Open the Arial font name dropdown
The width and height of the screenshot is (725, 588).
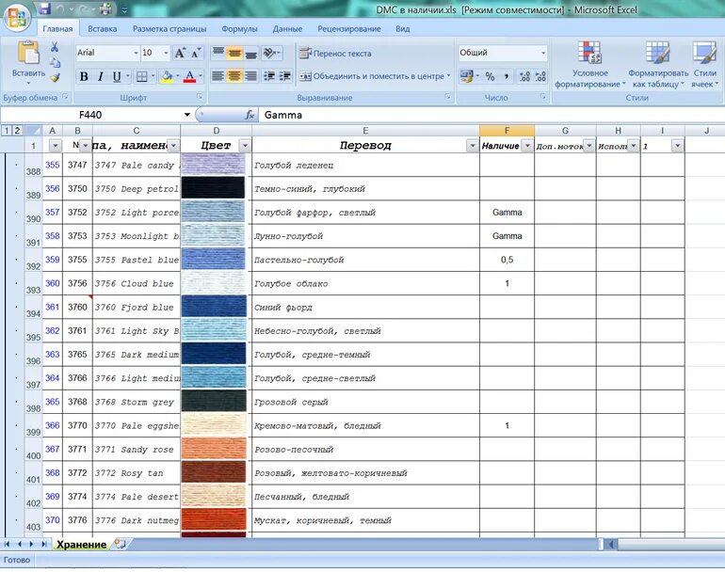(x=136, y=53)
